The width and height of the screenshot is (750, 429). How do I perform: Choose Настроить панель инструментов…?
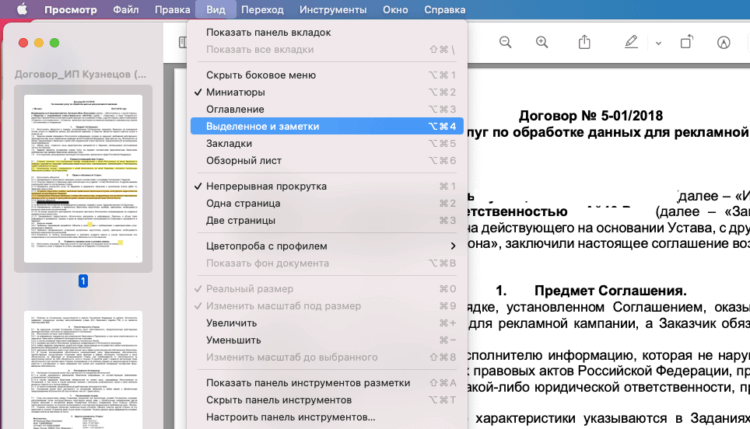pos(327,417)
